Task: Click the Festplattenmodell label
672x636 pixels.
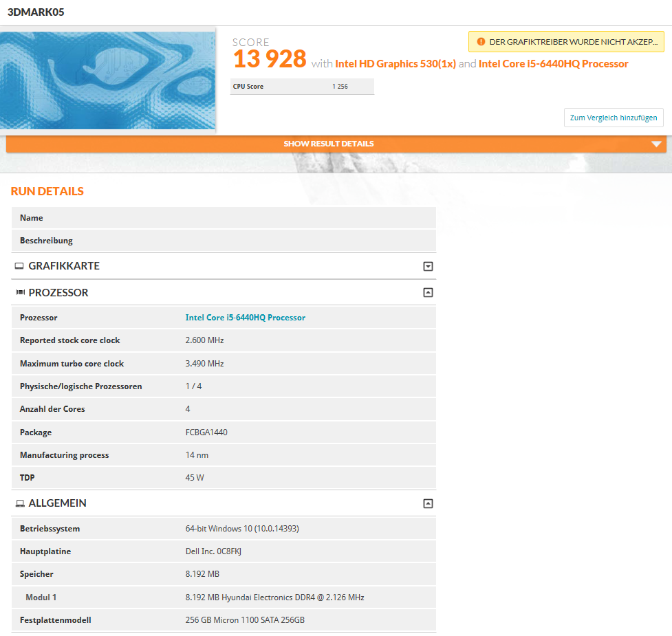Action: pos(55,619)
